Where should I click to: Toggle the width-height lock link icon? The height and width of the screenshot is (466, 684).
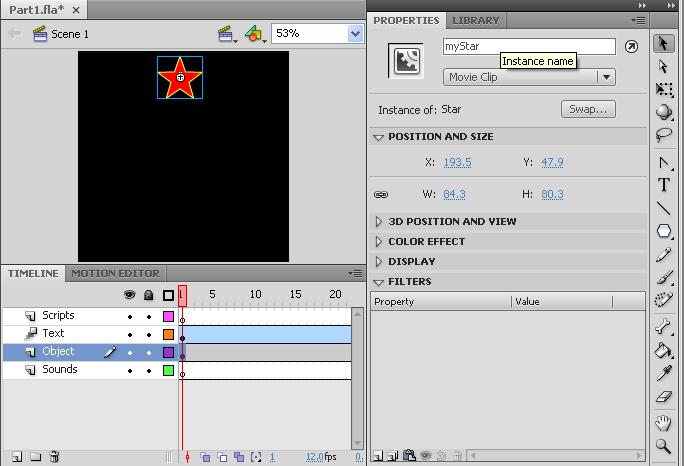point(381,195)
